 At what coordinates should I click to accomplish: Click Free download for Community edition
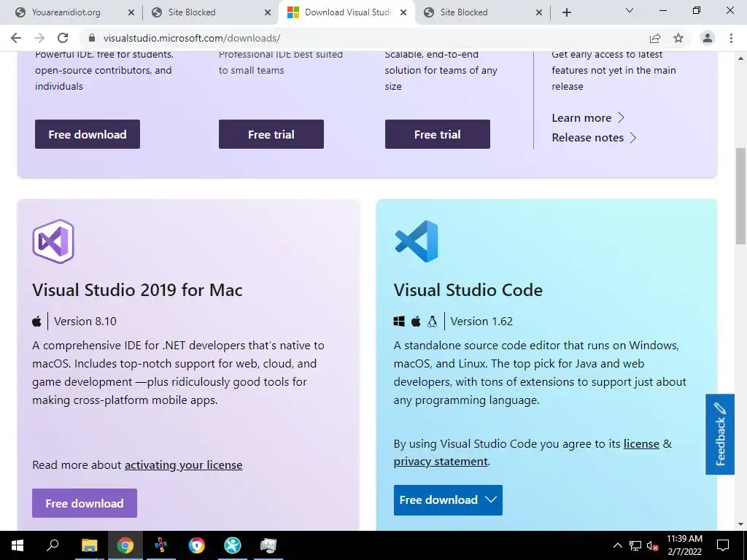pos(88,134)
